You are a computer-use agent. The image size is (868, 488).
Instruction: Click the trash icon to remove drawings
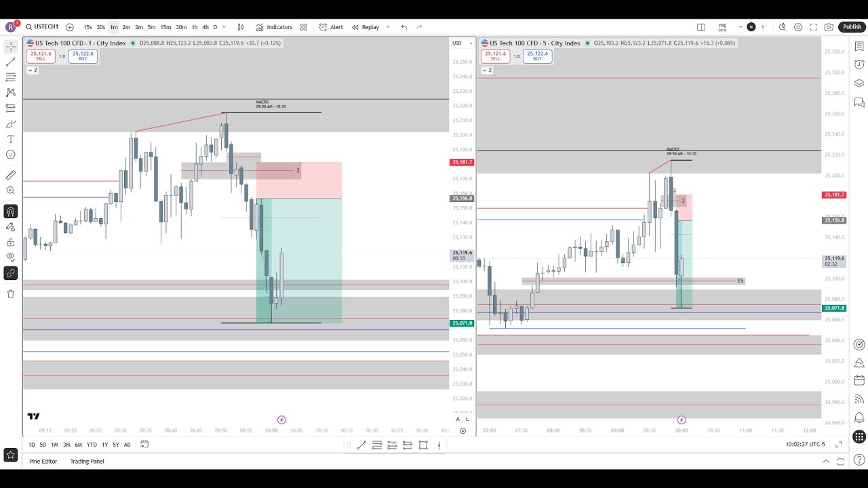[x=10, y=293]
